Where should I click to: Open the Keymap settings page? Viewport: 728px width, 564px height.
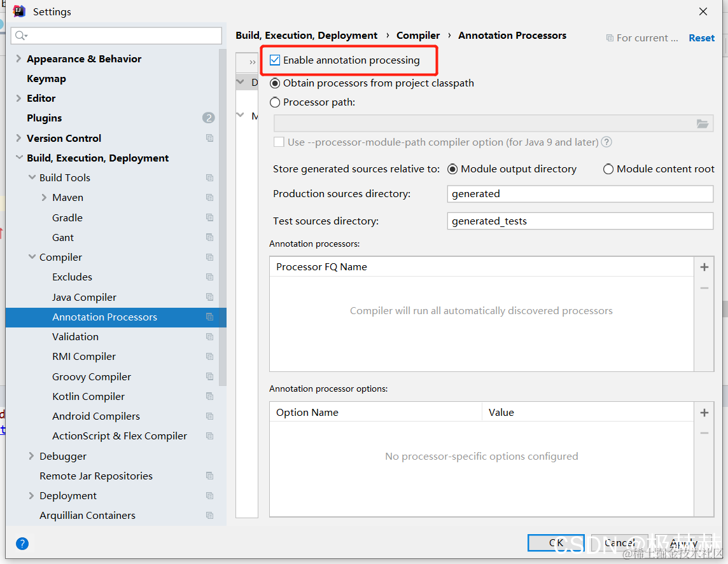[x=46, y=78]
